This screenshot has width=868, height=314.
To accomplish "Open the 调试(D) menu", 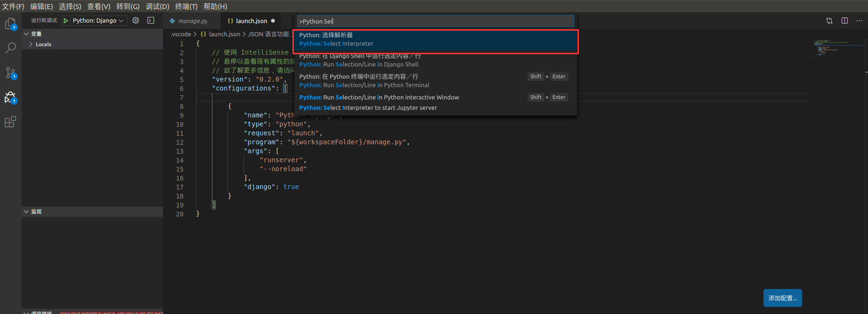I will (x=157, y=7).
